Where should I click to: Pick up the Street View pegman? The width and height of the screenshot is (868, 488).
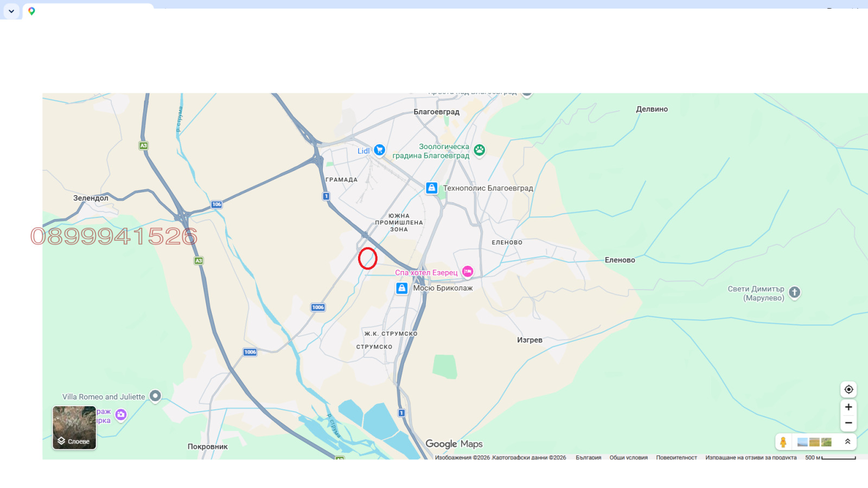(783, 442)
